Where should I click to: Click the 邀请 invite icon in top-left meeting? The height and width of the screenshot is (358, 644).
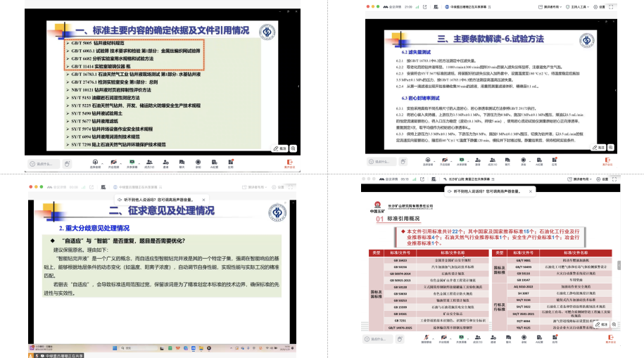click(x=166, y=162)
